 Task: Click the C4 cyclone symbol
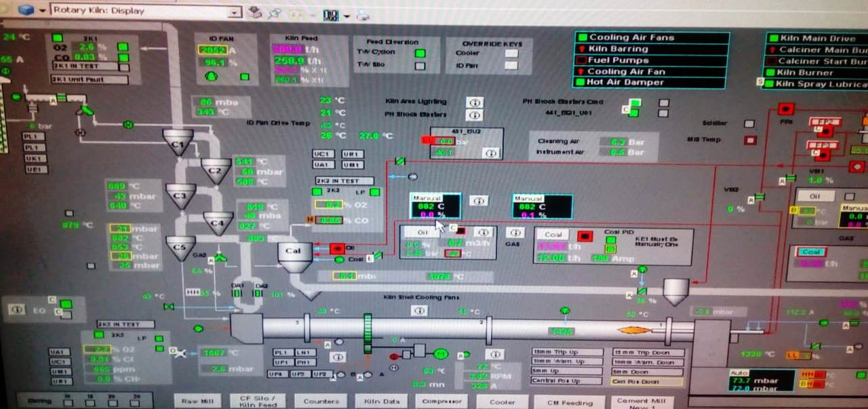(x=218, y=223)
